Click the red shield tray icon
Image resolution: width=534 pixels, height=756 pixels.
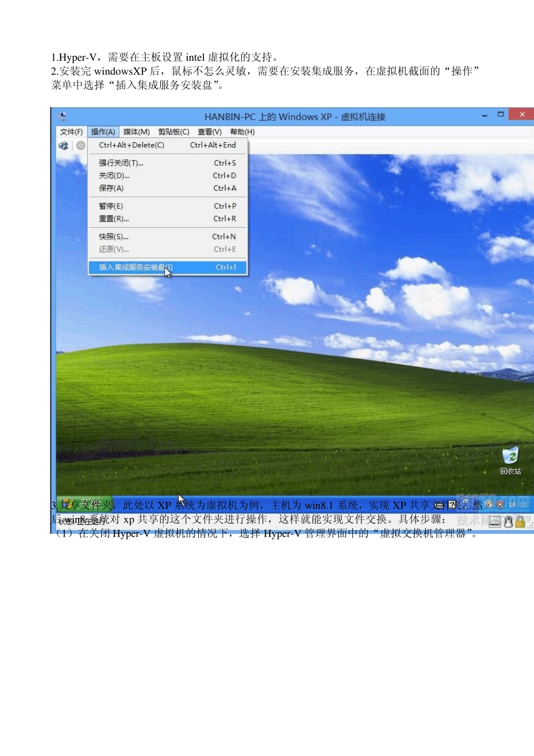[x=499, y=505]
